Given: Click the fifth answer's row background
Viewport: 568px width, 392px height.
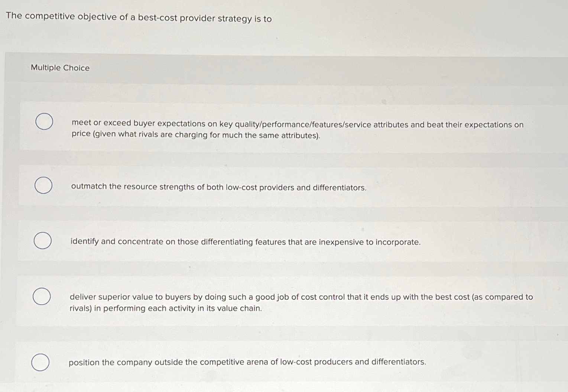Looking at the screenshot, I should click(x=282, y=362).
